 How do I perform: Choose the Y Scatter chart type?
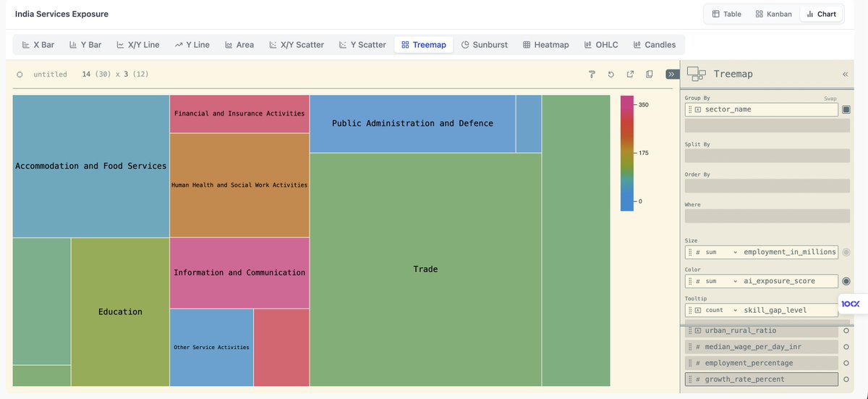click(362, 45)
